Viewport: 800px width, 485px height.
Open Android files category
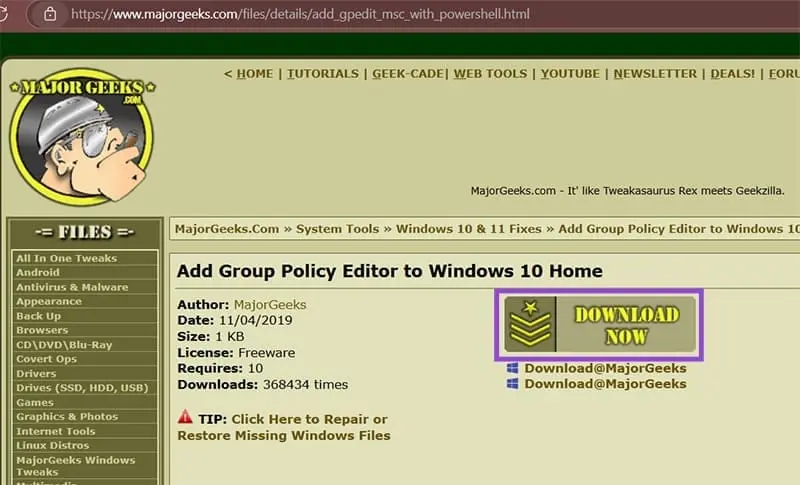click(x=38, y=272)
